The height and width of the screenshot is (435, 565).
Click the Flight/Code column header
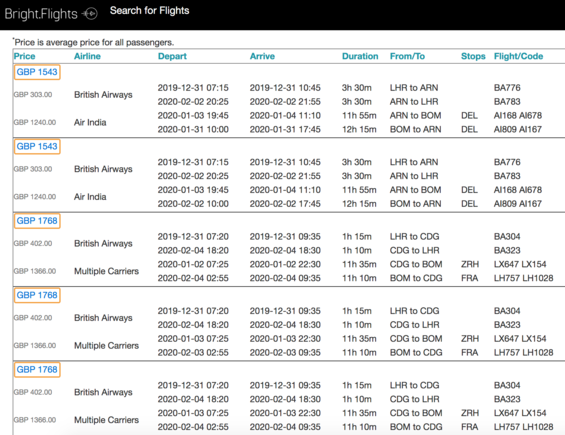coord(518,56)
